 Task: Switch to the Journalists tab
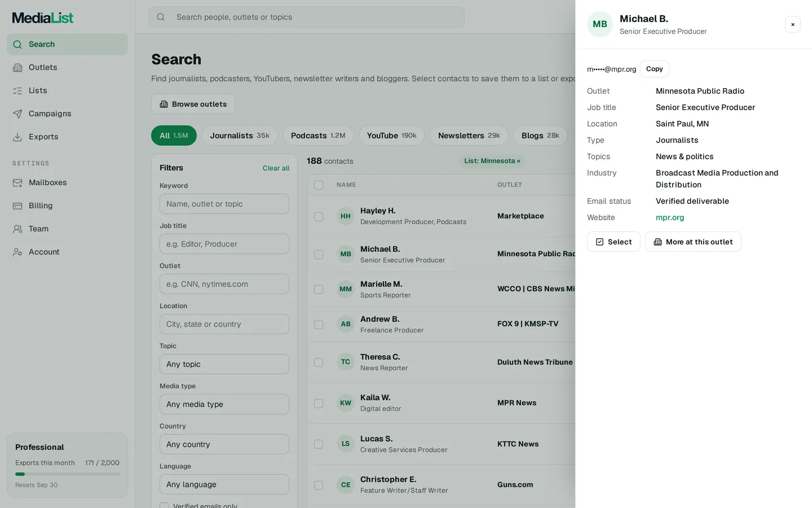pos(240,135)
